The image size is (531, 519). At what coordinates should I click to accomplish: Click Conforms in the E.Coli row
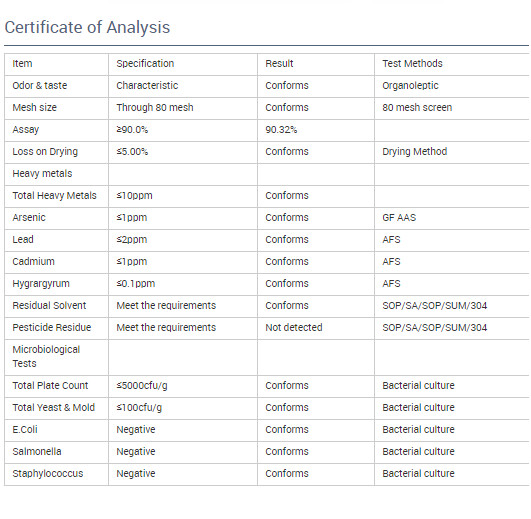click(x=287, y=430)
